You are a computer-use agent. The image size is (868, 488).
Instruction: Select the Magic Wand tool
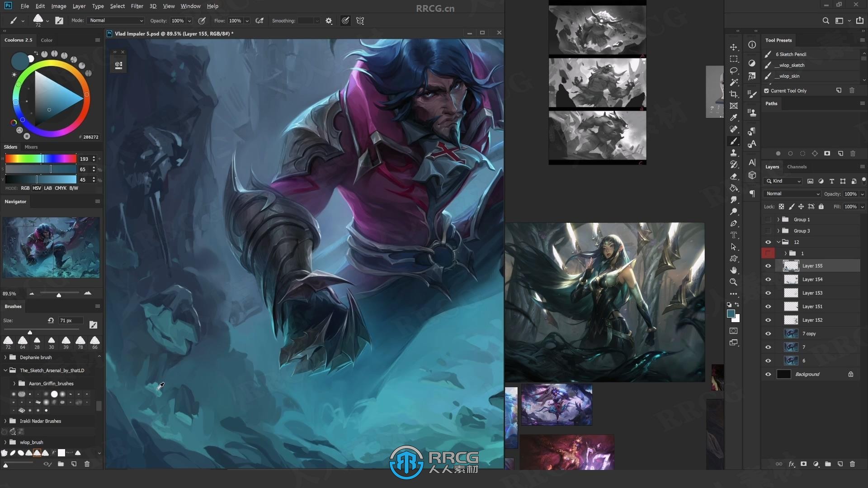click(x=734, y=83)
